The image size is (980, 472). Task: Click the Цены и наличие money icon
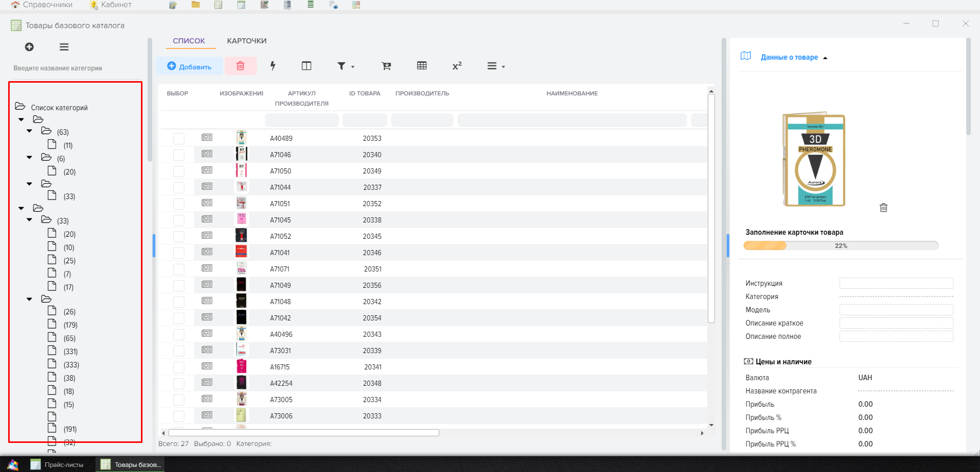click(x=749, y=361)
